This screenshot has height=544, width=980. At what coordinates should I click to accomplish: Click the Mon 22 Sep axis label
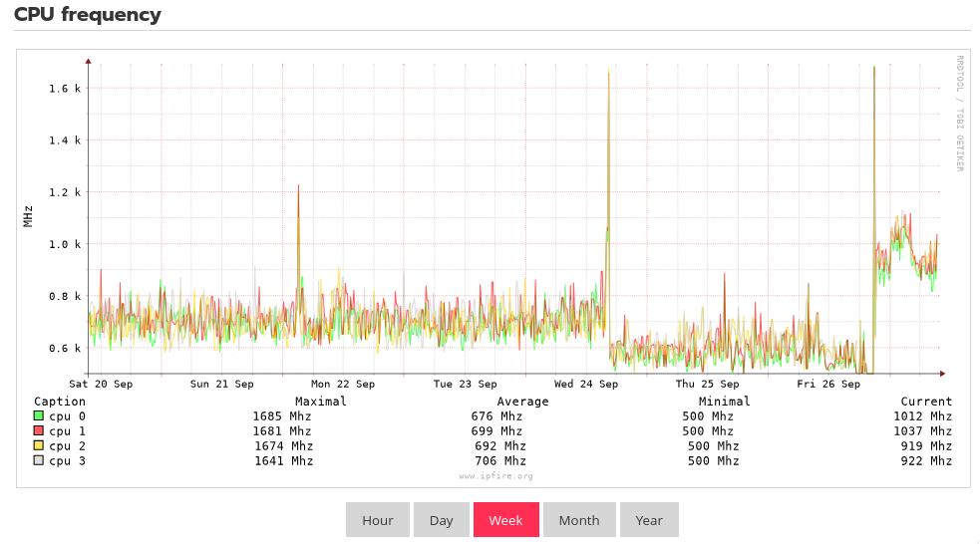point(343,384)
